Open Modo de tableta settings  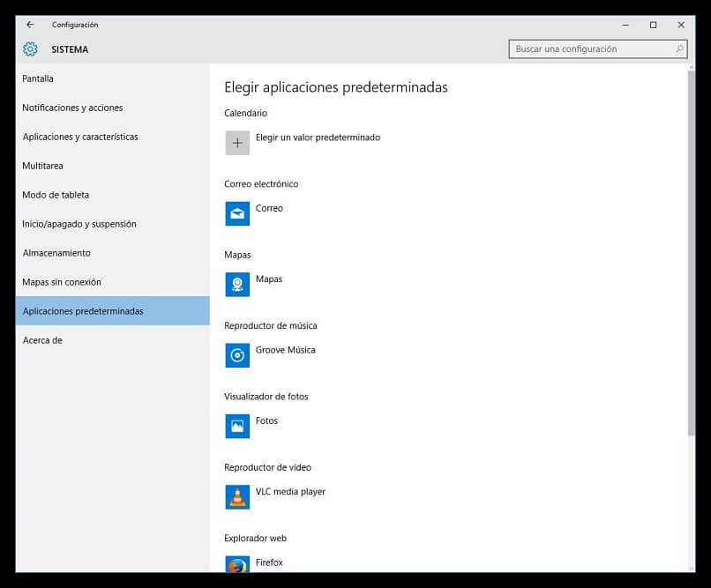point(112,195)
